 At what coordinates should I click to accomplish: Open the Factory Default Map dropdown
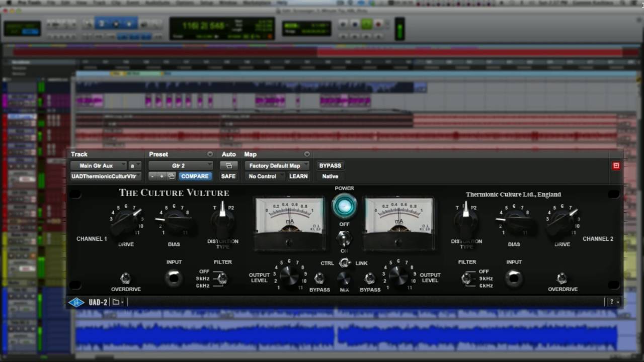point(277,165)
